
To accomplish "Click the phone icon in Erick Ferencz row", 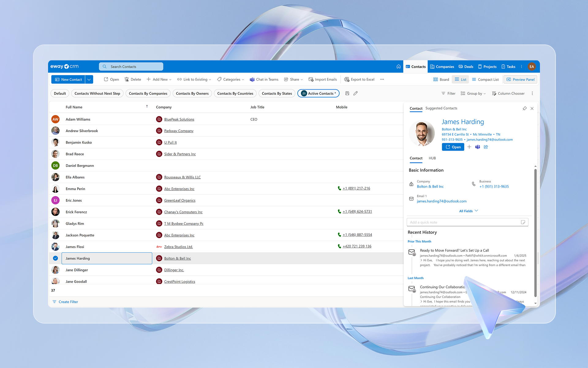I will click(339, 212).
